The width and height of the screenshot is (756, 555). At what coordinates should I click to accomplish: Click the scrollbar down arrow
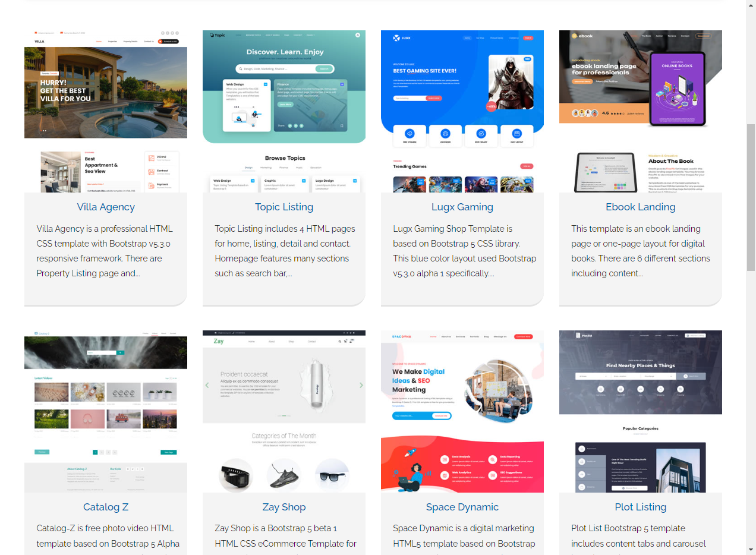(x=751, y=550)
